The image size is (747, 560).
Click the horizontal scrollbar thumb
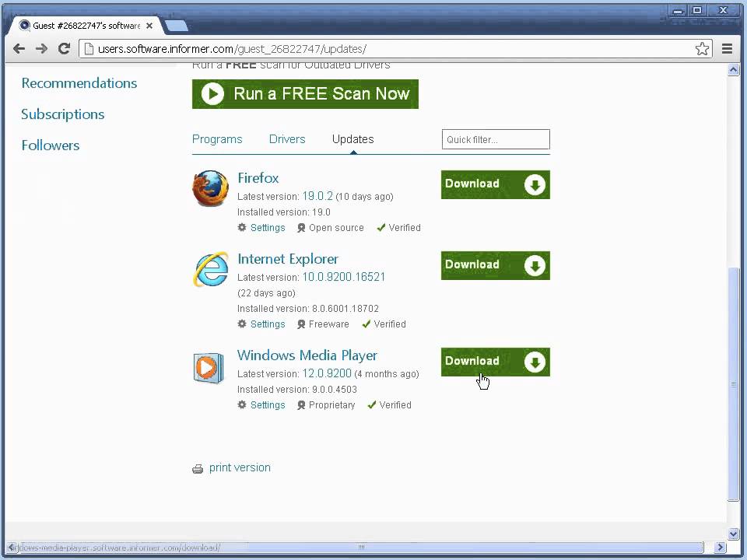pyautogui.click(x=360, y=547)
